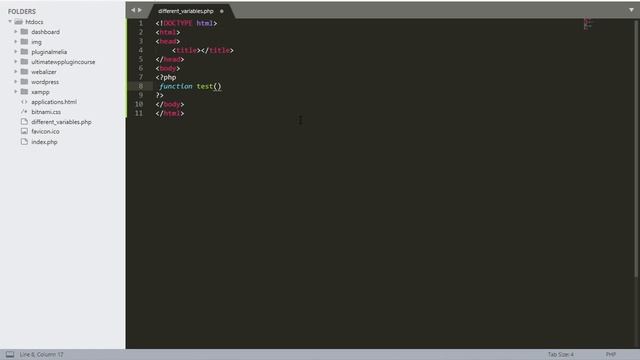Click the pluginalmeila folder icon
The image size is (640, 360).
point(24,51)
